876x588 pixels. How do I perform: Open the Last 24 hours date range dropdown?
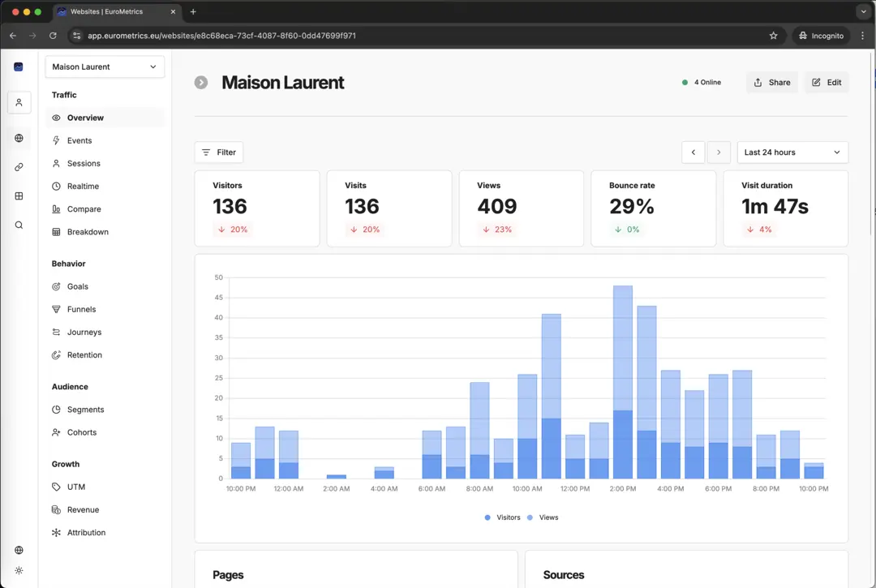click(x=792, y=152)
